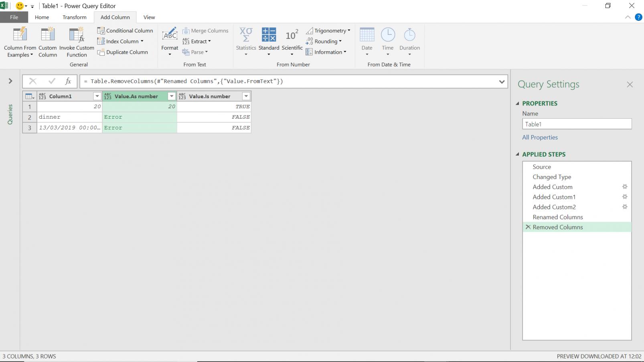644x362 pixels.
Task: Collapse the ribbon with chevron
Action: (x=628, y=17)
